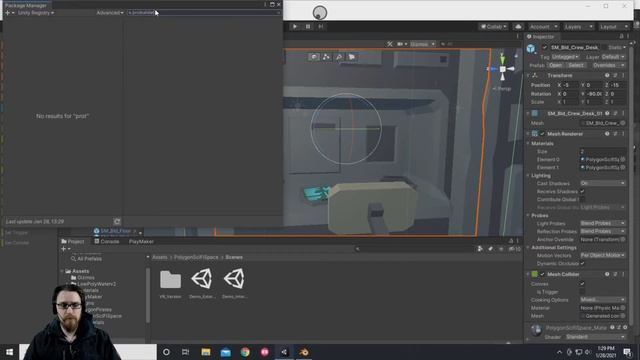Toggle Mesh Renderer enabled checkbox

[x=542, y=134]
